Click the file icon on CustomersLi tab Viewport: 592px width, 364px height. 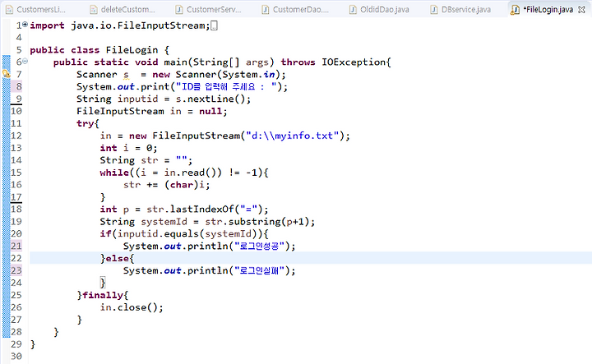[x=9, y=9]
